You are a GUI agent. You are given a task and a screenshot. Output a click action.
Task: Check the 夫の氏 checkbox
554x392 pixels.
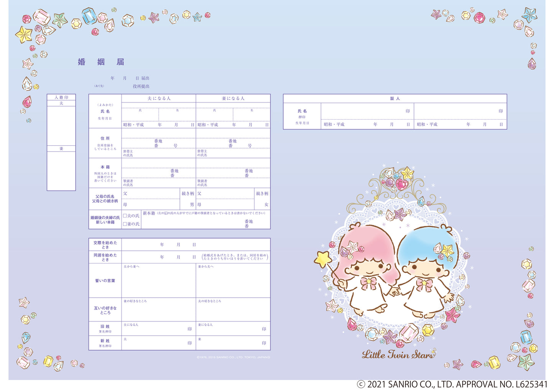(x=125, y=216)
